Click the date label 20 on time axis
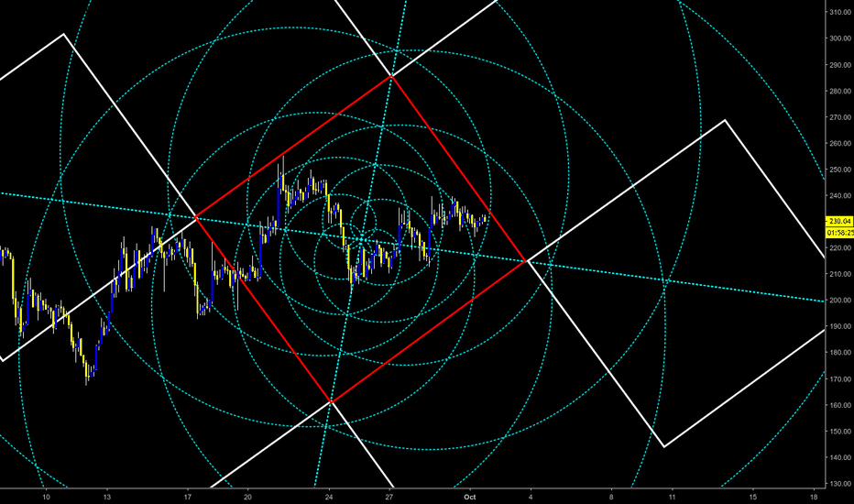The width and height of the screenshot is (854, 504). pyautogui.click(x=247, y=497)
